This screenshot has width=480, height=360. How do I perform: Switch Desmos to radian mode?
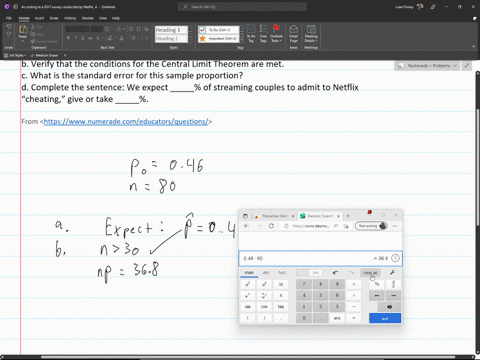point(303,273)
